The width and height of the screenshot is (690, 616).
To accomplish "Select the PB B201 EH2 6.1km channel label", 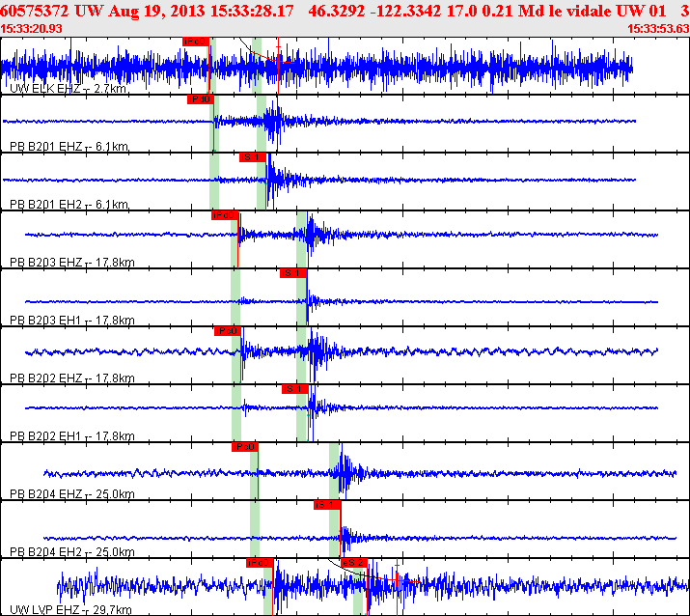I will tap(69, 205).
